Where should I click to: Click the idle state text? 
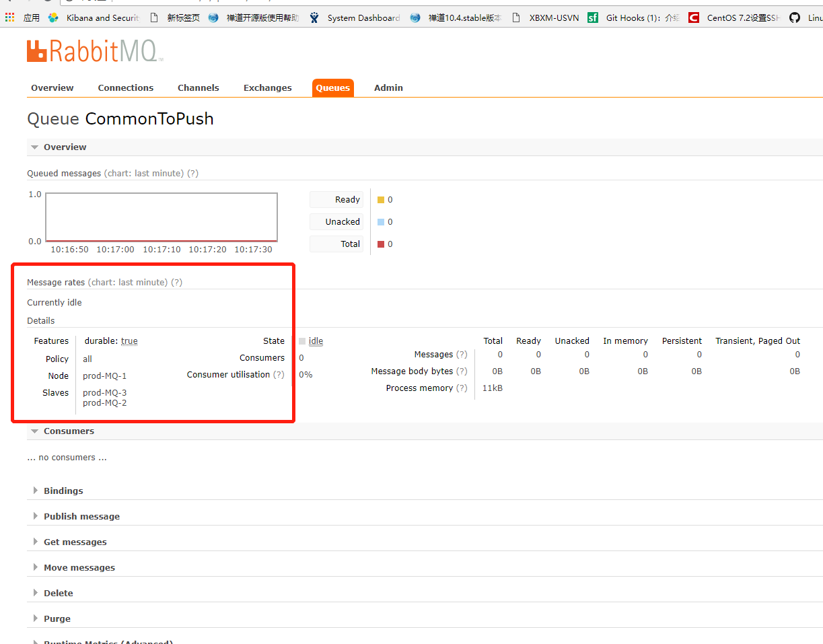[316, 341]
